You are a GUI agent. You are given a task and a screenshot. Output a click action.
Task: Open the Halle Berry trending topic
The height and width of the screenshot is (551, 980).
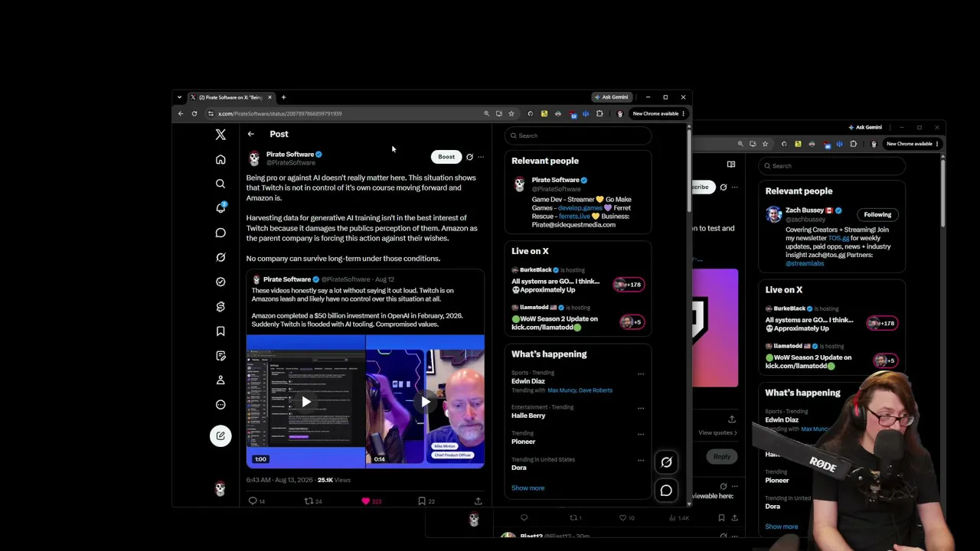[528, 416]
